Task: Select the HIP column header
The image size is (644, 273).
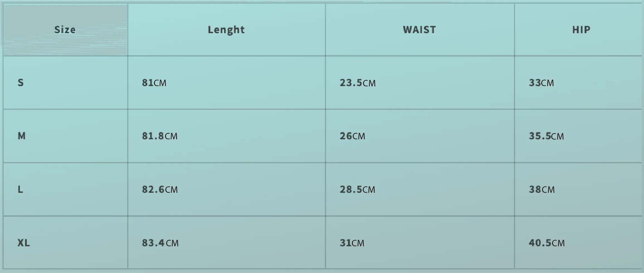Action: tap(581, 30)
